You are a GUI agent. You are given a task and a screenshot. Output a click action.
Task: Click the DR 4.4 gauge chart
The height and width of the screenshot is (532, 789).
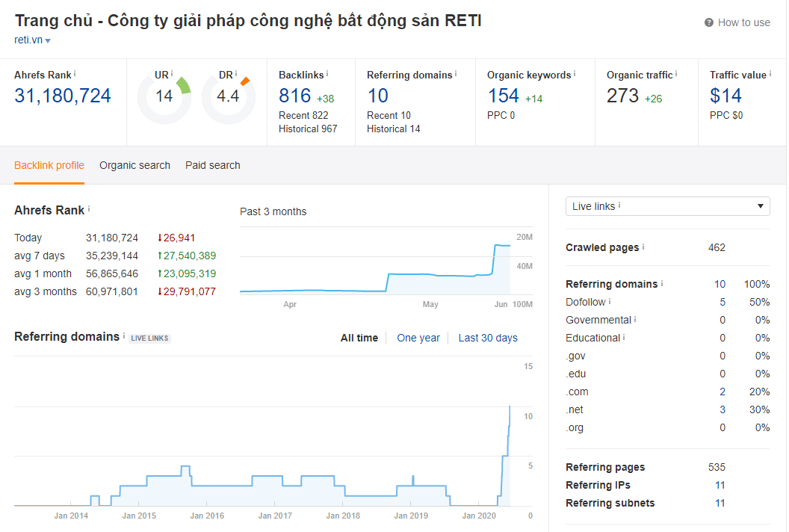229,97
